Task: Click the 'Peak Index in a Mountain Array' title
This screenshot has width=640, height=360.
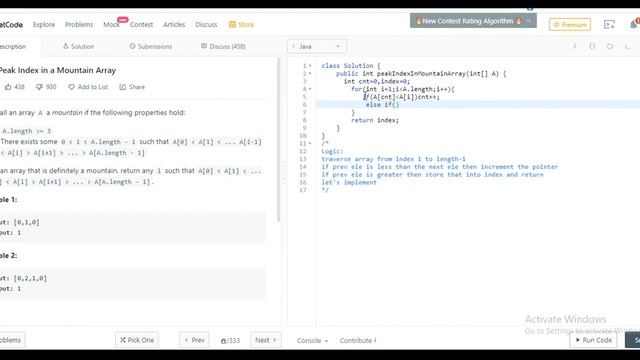Action: click(58, 70)
